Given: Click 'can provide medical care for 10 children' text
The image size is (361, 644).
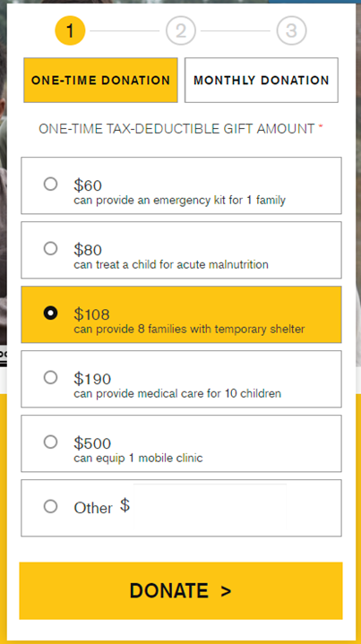Looking at the screenshot, I should coord(177,393).
